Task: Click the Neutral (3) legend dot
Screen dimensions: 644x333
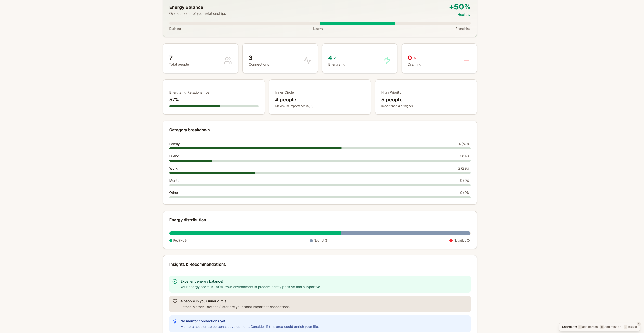Action: tap(311, 241)
